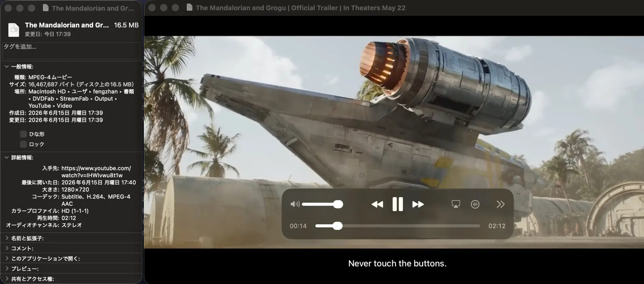Add a tag in the タグを追加 field
Viewport: 644px width, 284px height.
click(x=71, y=50)
